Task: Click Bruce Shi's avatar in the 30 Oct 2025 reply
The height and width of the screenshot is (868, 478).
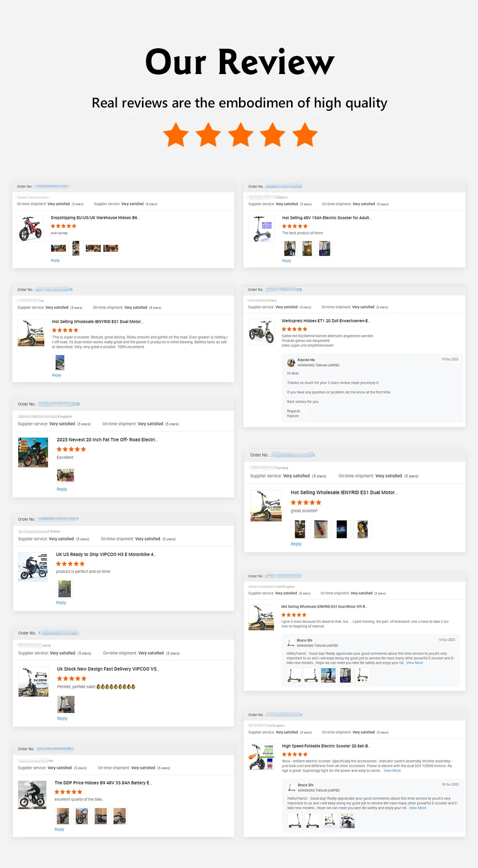Action: click(x=291, y=788)
